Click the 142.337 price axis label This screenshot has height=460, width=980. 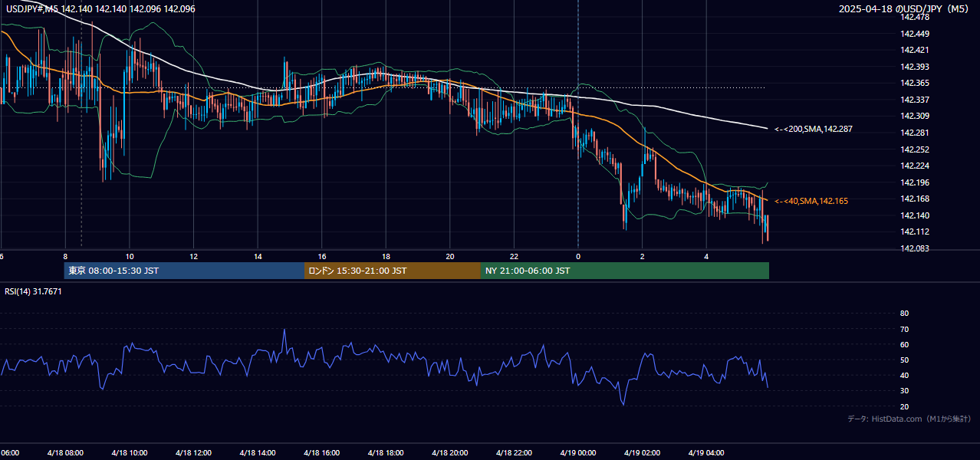coord(916,100)
